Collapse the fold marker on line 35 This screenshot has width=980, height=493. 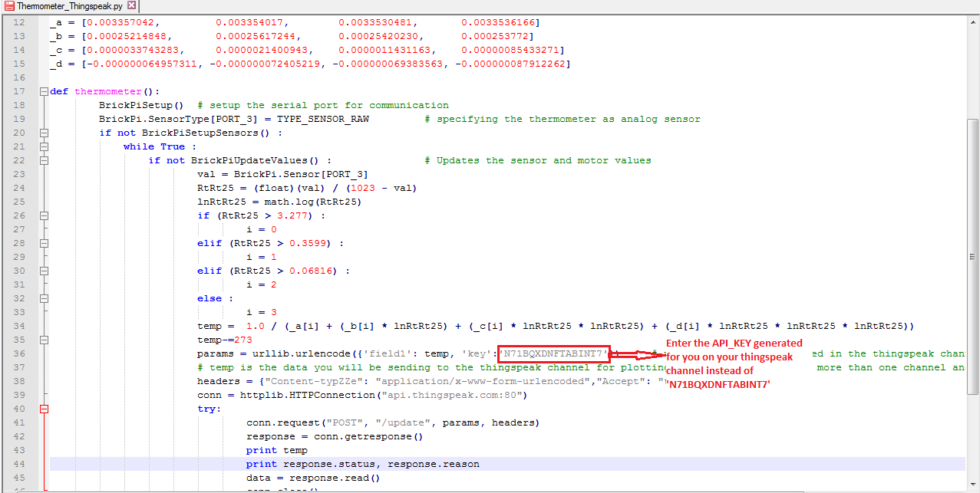pyautogui.click(x=44, y=340)
